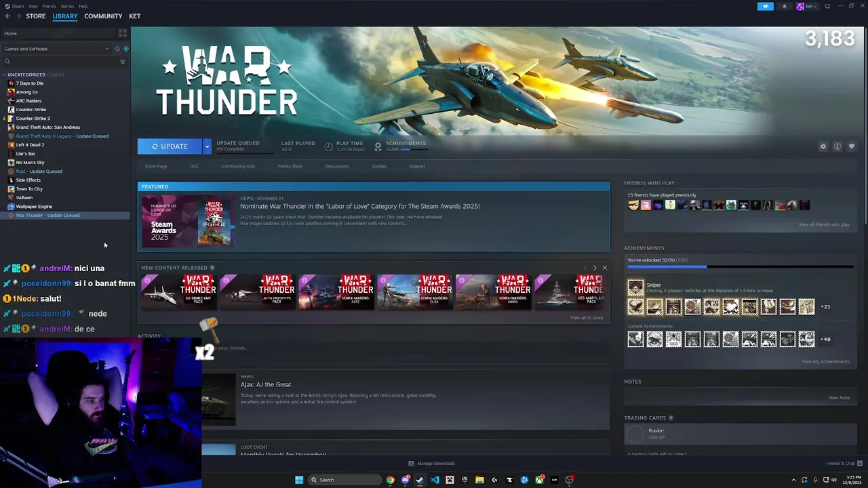Viewport: 868px width, 488px height.
Task: Open the Points Shop link
Action: pyautogui.click(x=290, y=166)
